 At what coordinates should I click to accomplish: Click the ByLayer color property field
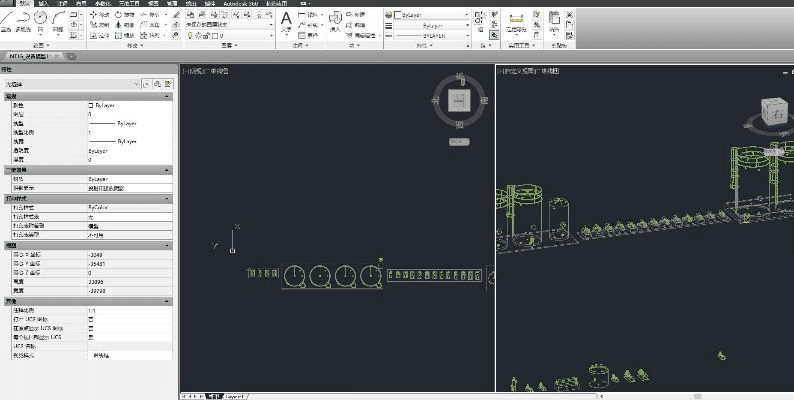click(x=128, y=104)
